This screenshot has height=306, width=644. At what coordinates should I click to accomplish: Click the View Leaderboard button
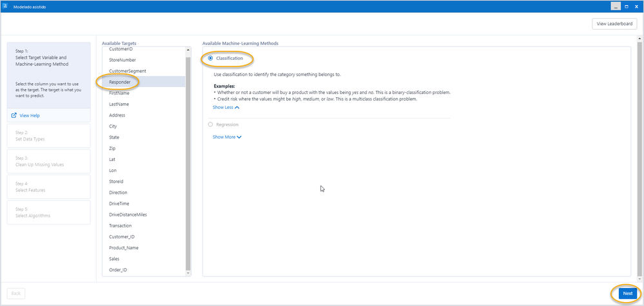pos(614,24)
